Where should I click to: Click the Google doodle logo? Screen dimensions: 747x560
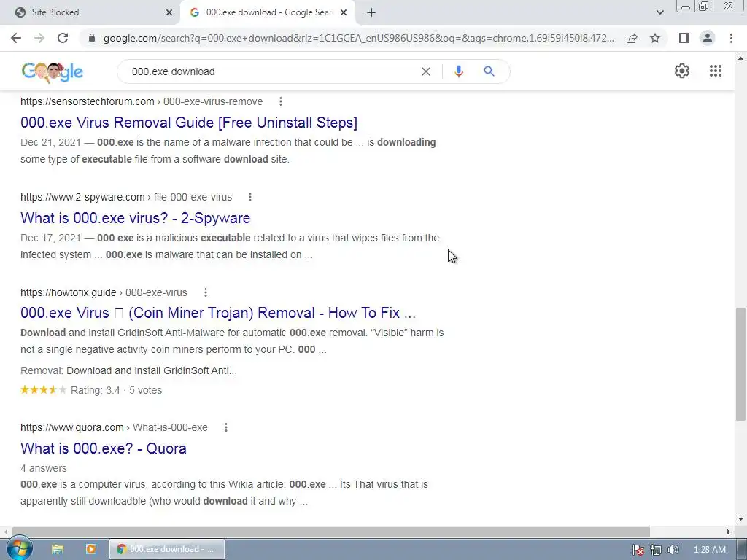(53, 72)
